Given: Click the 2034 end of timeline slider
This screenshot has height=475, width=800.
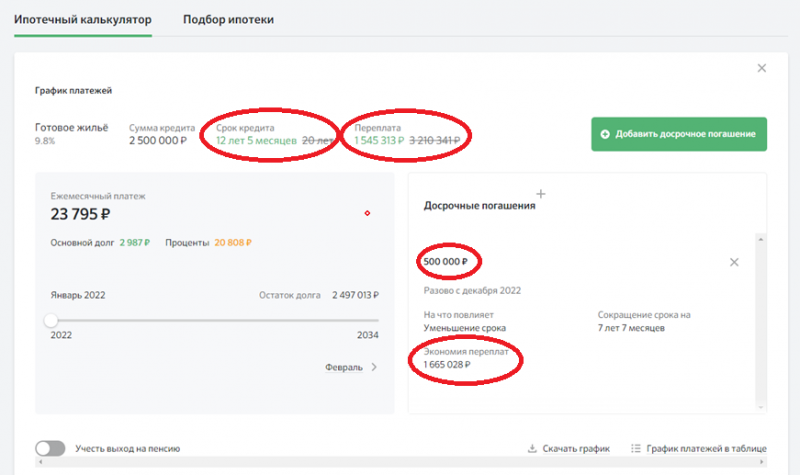Looking at the screenshot, I should (368, 336).
